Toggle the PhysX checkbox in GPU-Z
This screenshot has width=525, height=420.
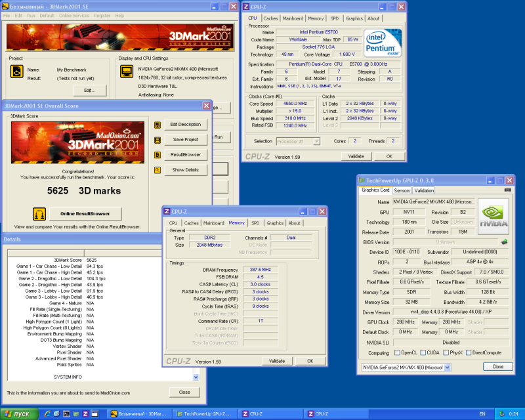pos(446,352)
